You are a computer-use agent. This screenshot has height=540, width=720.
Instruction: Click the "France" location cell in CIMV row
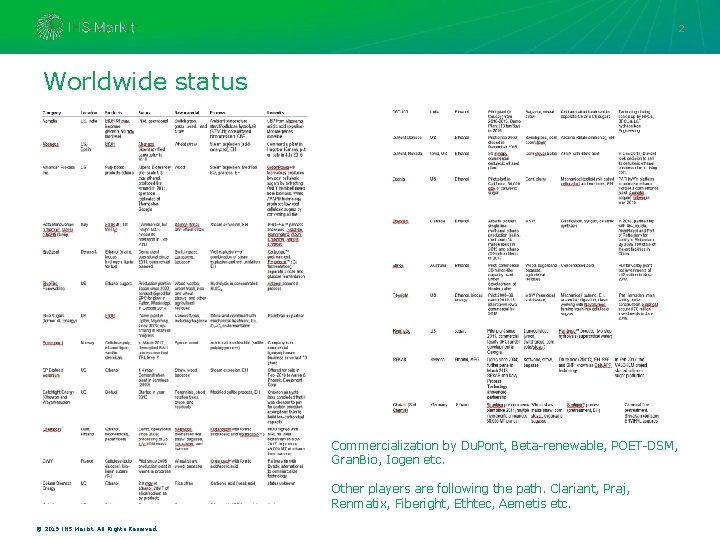(87, 461)
